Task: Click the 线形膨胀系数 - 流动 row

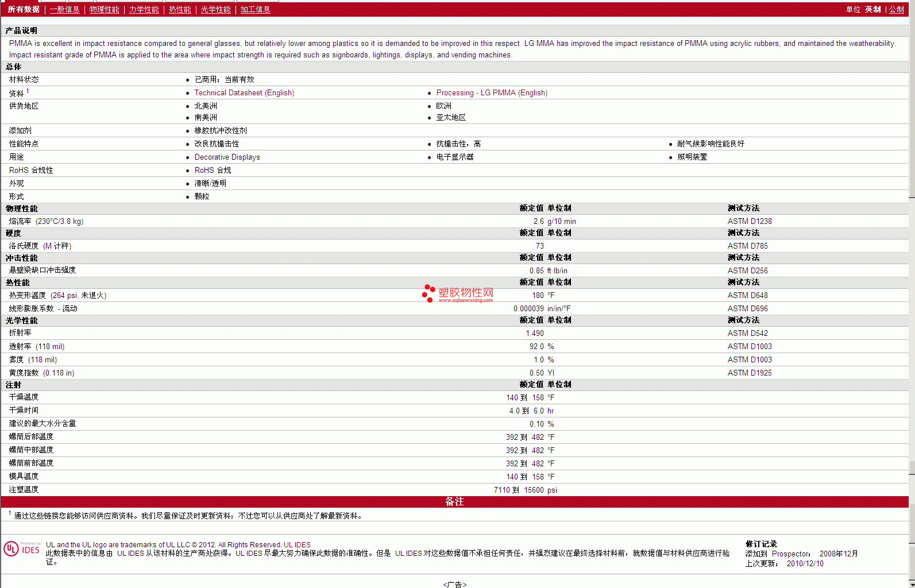Action: tap(454, 308)
